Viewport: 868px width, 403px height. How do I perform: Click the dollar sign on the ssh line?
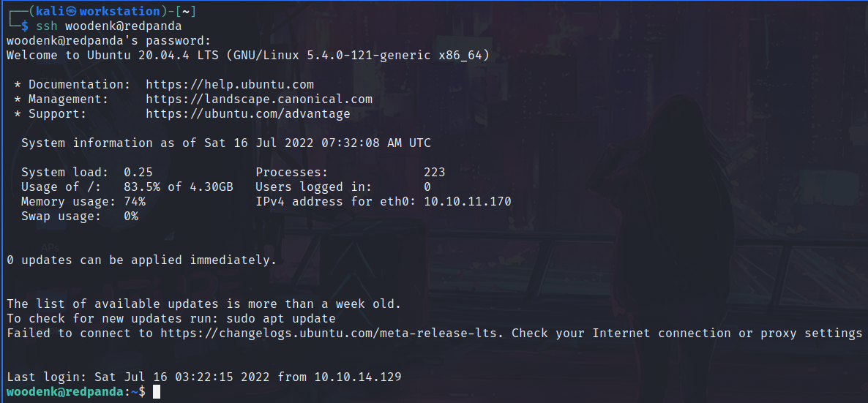point(25,26)
